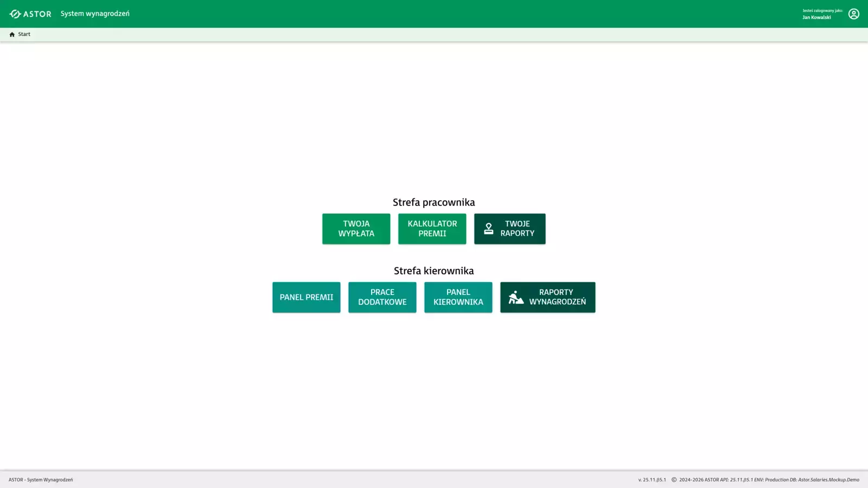Image resolution: width=868 pixels, height=488 pixels.
Task: Open the user account profile icon
Action: (x=853, y=14)
